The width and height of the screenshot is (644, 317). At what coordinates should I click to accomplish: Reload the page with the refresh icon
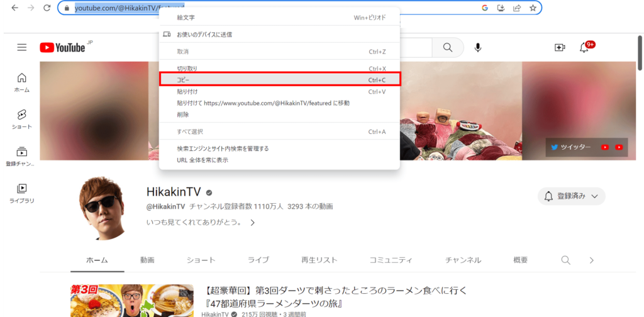[47, 8]
